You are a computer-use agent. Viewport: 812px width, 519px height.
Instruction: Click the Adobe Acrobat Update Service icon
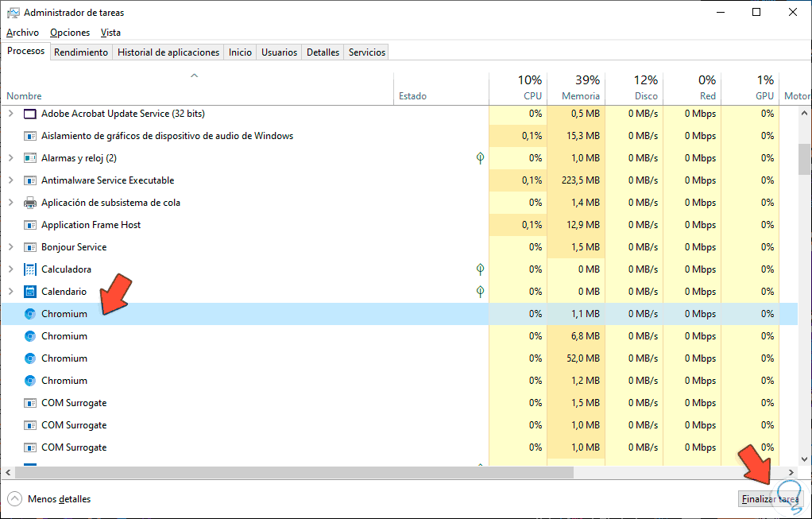click(30, 114)
